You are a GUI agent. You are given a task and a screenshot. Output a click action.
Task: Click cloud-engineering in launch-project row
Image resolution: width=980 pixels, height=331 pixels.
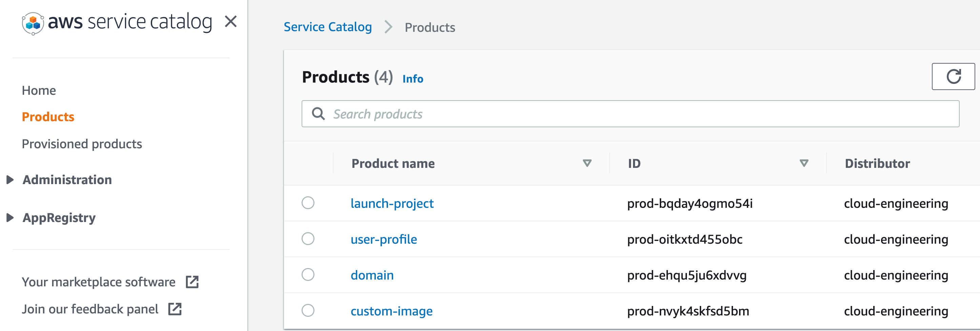coord(896,203)
